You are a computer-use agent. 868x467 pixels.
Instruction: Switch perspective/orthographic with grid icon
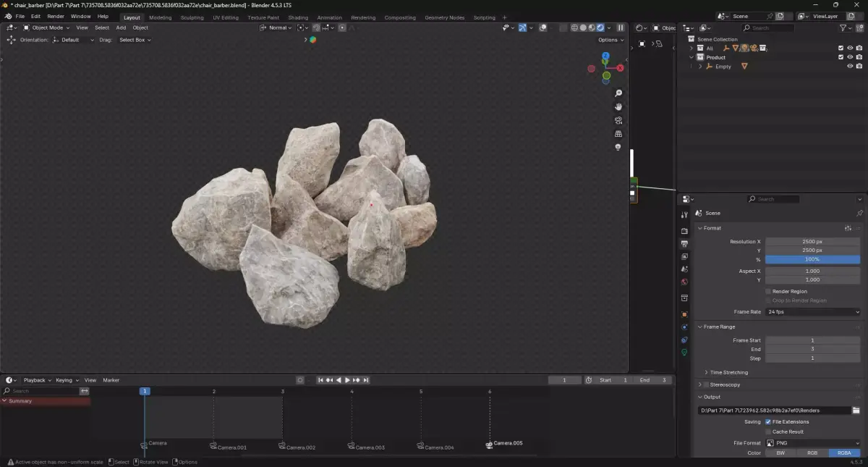pos(618,134)
